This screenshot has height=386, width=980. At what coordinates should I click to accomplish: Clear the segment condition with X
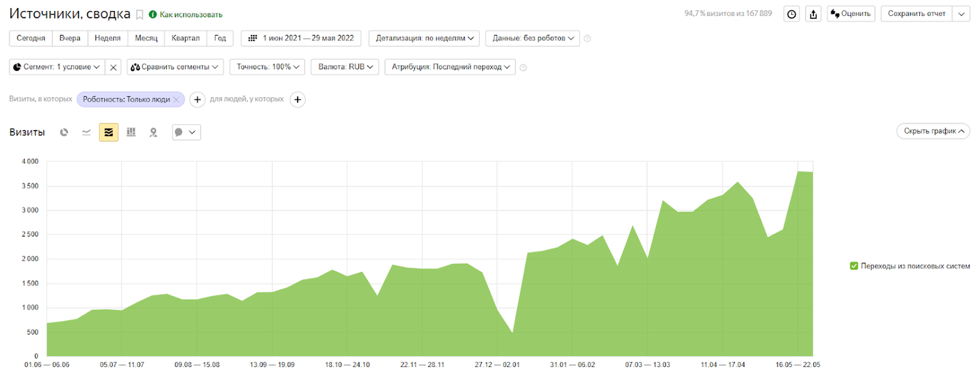113,67
